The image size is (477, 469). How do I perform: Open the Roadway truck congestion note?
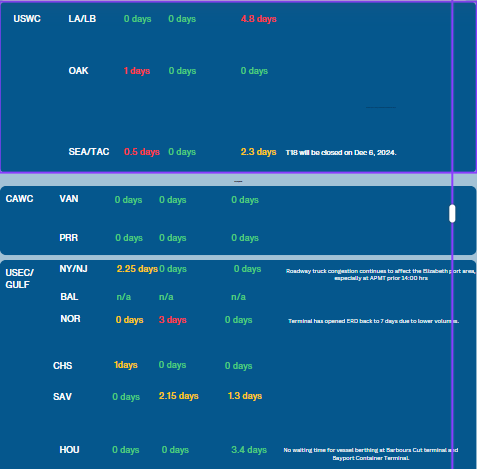(381, 275)
